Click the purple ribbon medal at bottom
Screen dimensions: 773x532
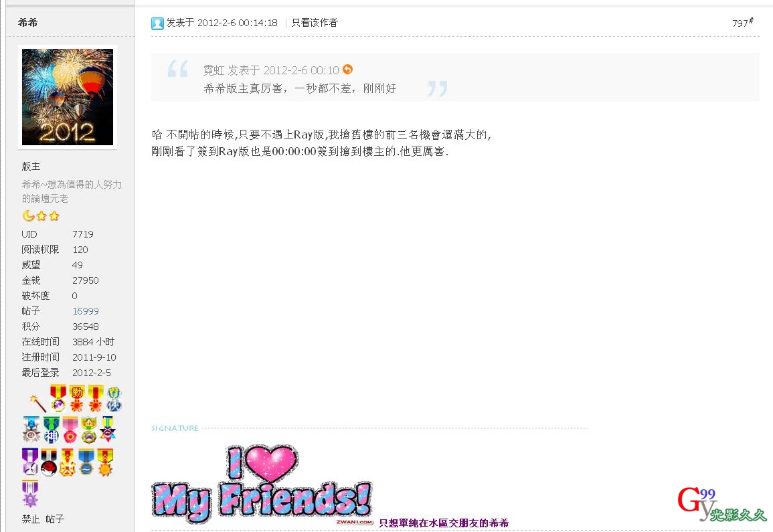[30, 494]
